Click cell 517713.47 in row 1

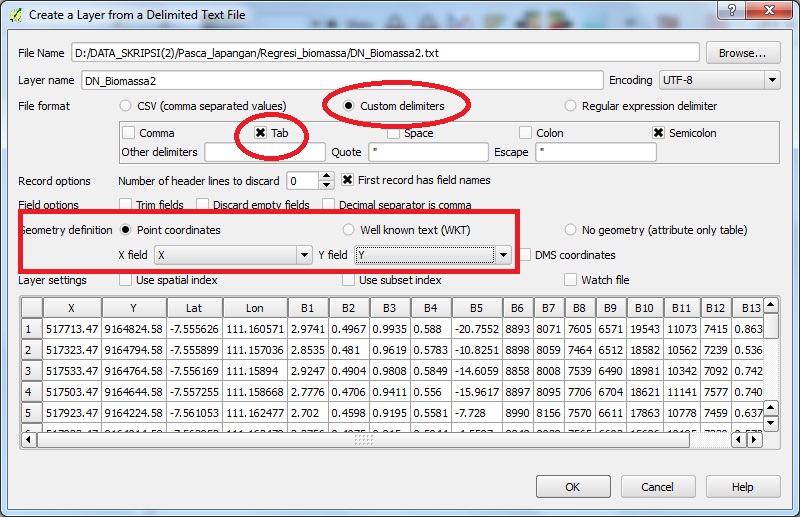(72, 329)
